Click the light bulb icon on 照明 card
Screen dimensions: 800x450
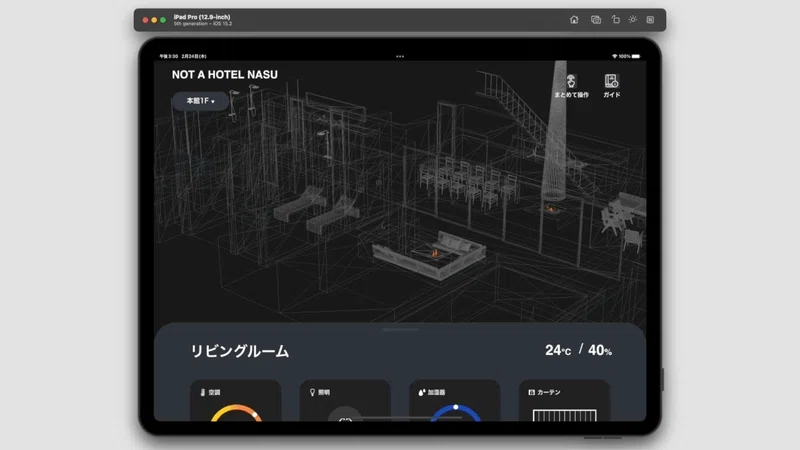pos(312,392)
